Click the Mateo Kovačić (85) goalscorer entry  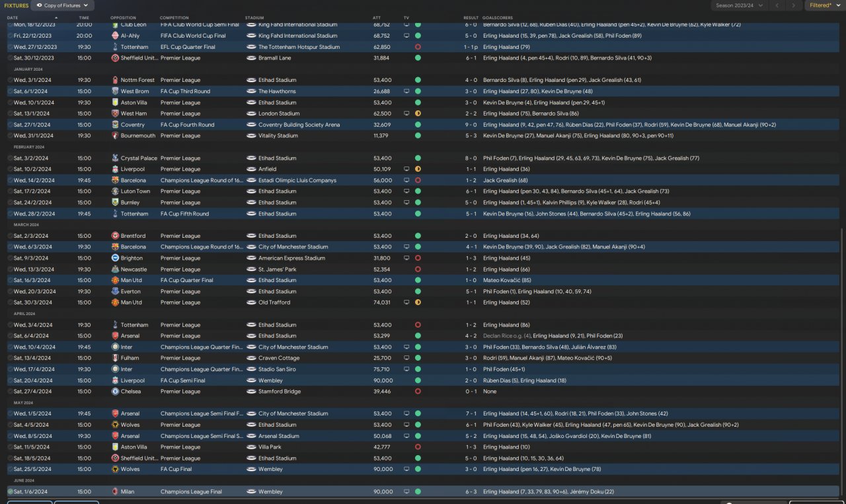(508, 280)
